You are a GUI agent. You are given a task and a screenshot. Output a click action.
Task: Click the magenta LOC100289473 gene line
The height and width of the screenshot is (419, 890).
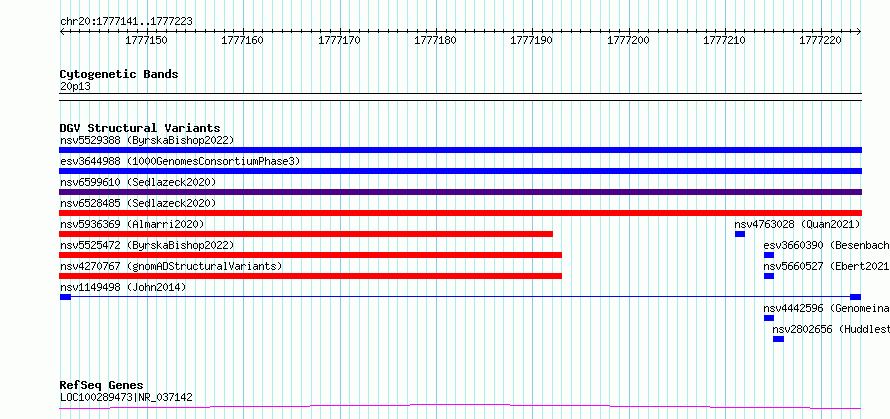[460, 407]
